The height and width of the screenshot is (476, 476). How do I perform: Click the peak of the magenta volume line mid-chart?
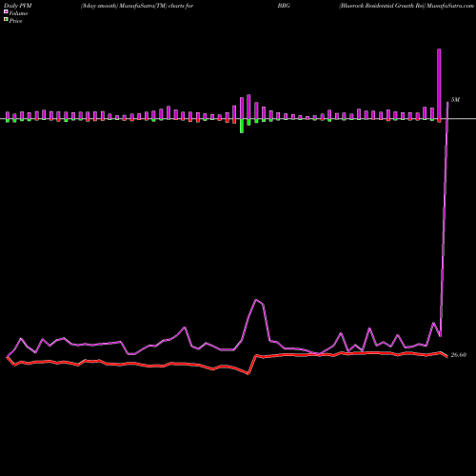256,300
